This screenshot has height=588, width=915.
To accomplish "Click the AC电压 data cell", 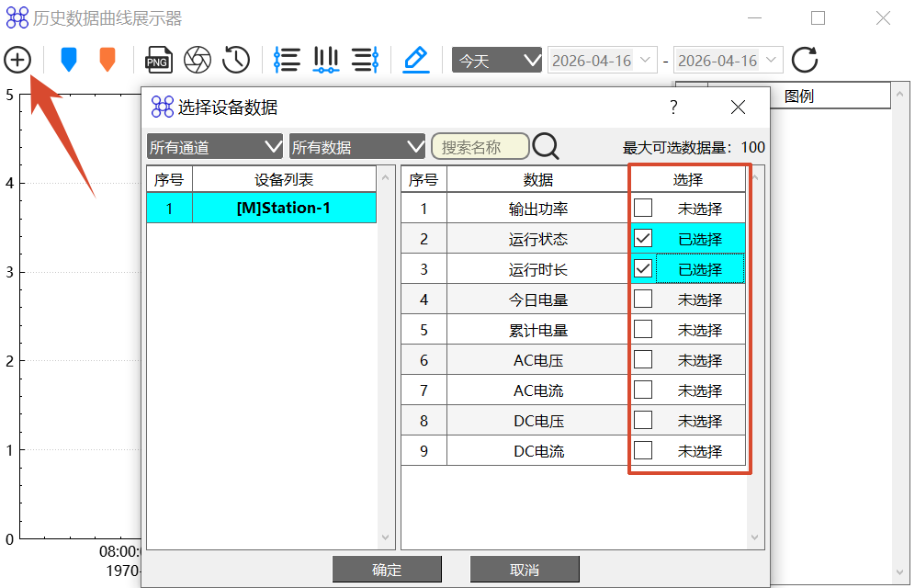I will [538, 360].
